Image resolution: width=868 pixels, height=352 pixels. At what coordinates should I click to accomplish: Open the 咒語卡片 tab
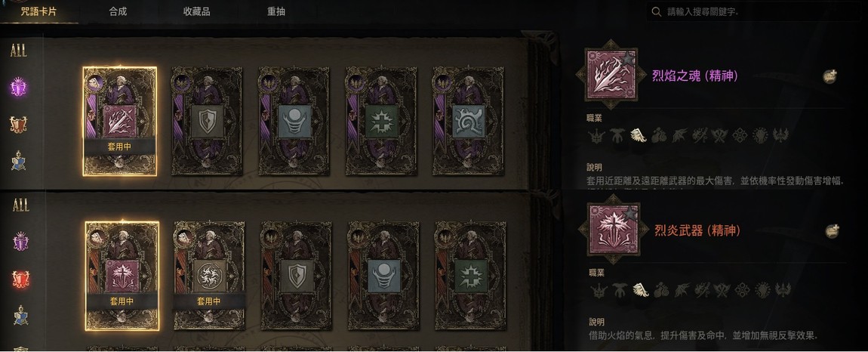click(x=38, y=11)
